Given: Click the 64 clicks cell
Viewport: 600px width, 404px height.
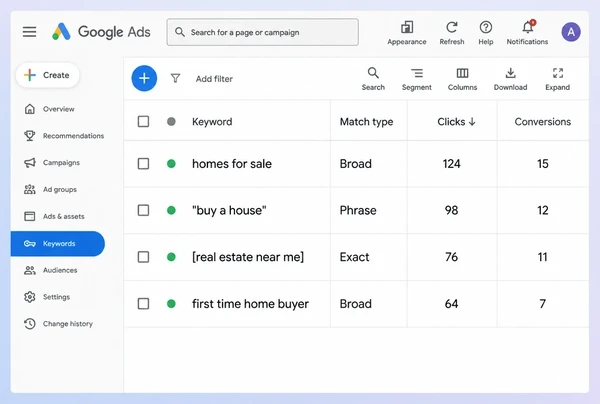Looking at the screenshot, I should 452,304.
